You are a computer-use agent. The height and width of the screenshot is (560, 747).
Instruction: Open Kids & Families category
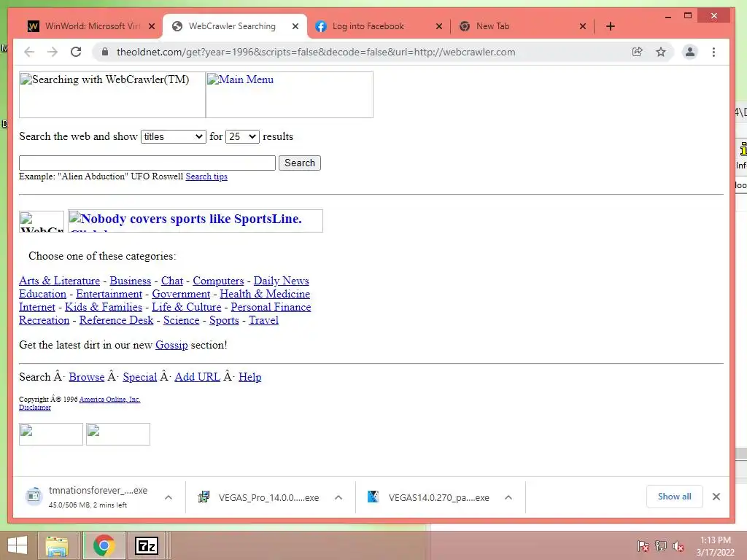104,307
